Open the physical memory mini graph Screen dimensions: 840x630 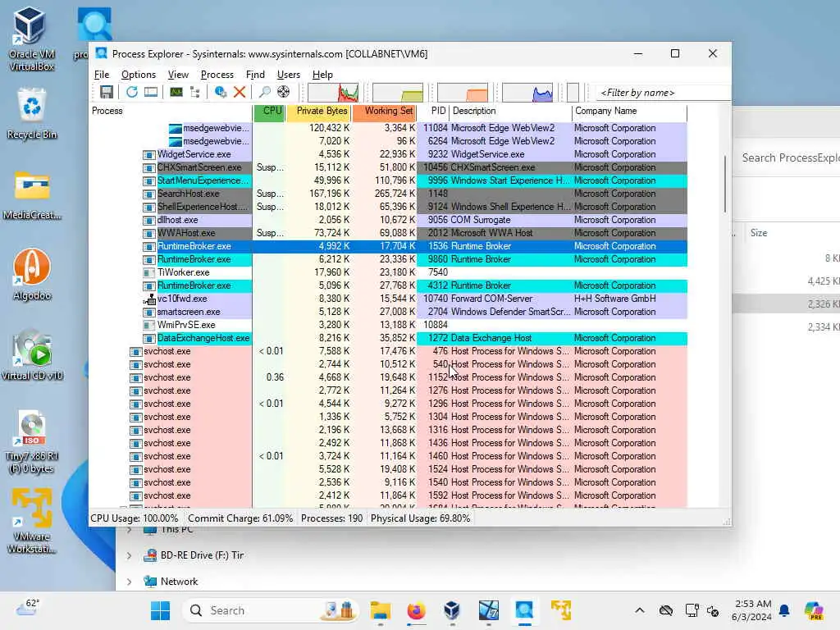(x=463, y=92)
